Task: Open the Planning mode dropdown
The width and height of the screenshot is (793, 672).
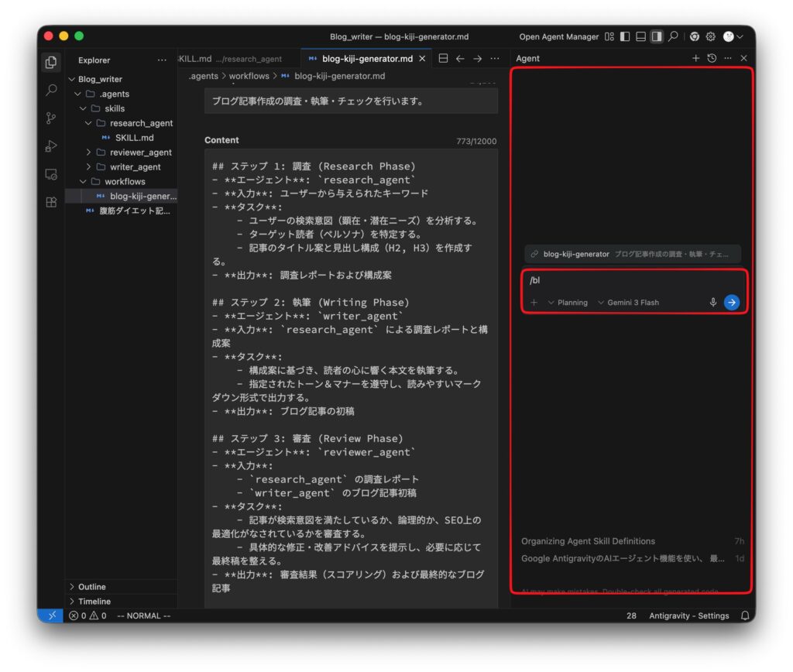Action: point(568,303)
